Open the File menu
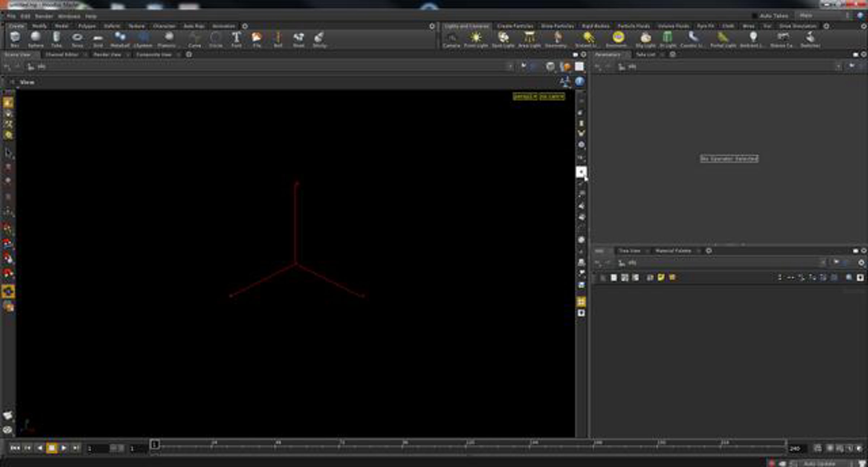This screenshot has width=868, height=467. click(x=11, y=16)
